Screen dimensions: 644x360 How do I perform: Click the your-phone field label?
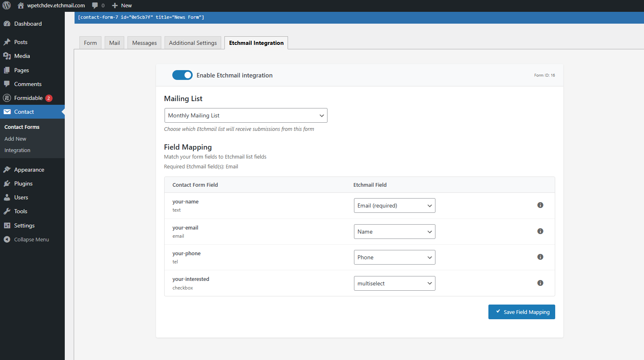pos(187,253)
